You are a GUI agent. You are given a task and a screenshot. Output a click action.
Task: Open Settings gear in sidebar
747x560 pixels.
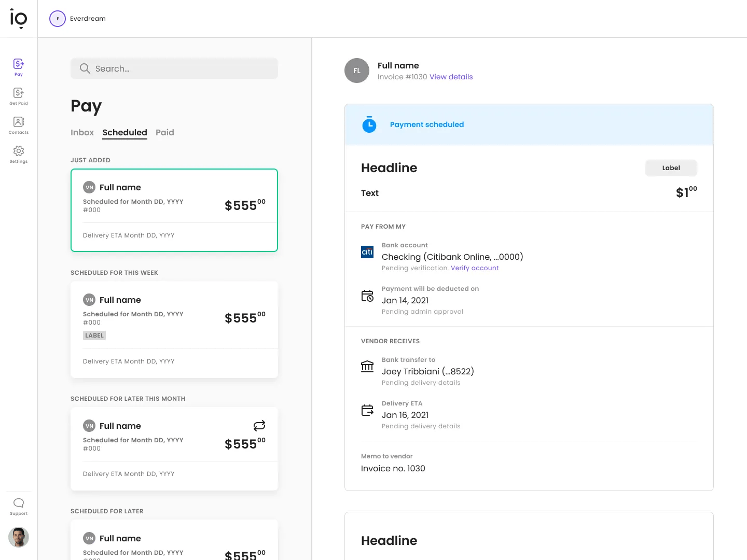pos(19,154)
